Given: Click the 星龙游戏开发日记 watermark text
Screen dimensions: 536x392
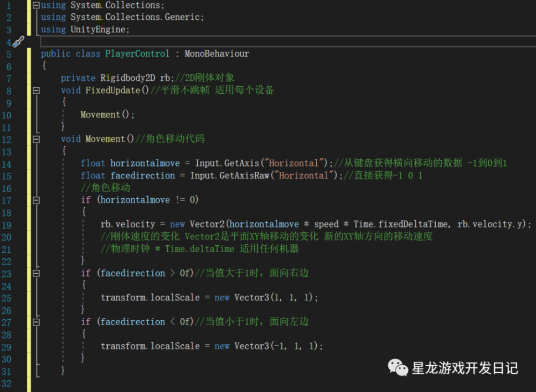Looking at the screenshot, I should point(465,368).
